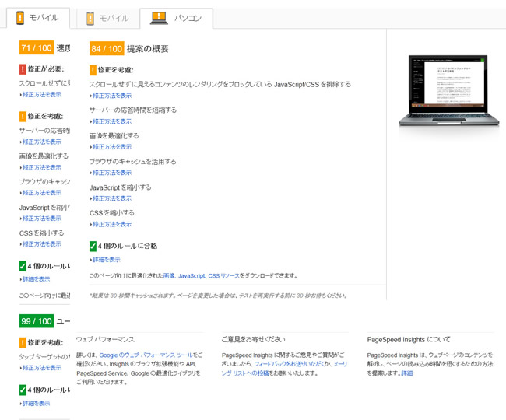Expand 詳細を表示 under 4 個のルールに合格 in main panel
Screen dimensions: 506x420
tap(105, 260)
